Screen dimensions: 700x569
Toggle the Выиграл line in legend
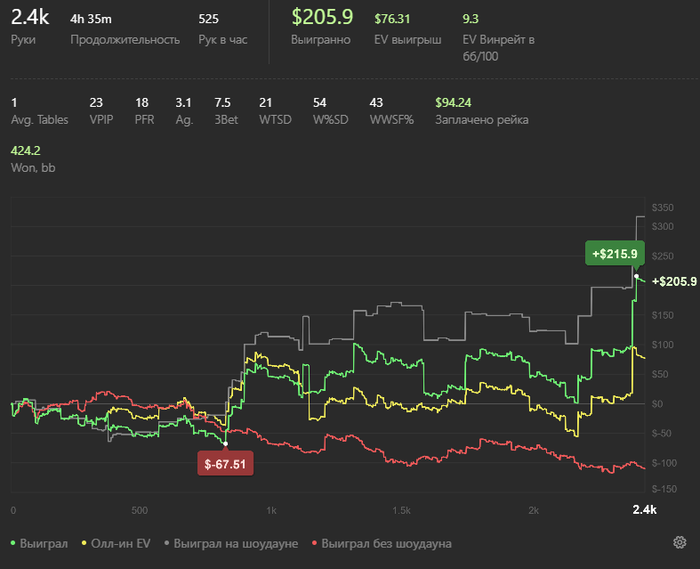(42, 544)
